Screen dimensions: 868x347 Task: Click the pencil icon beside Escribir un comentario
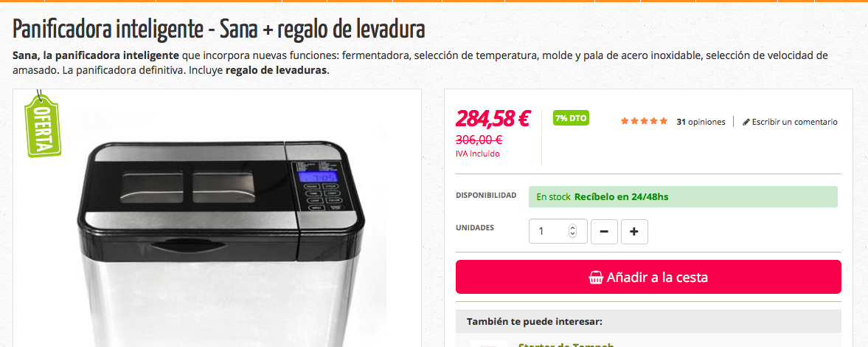pyautogui.click(x=746, y=122)
